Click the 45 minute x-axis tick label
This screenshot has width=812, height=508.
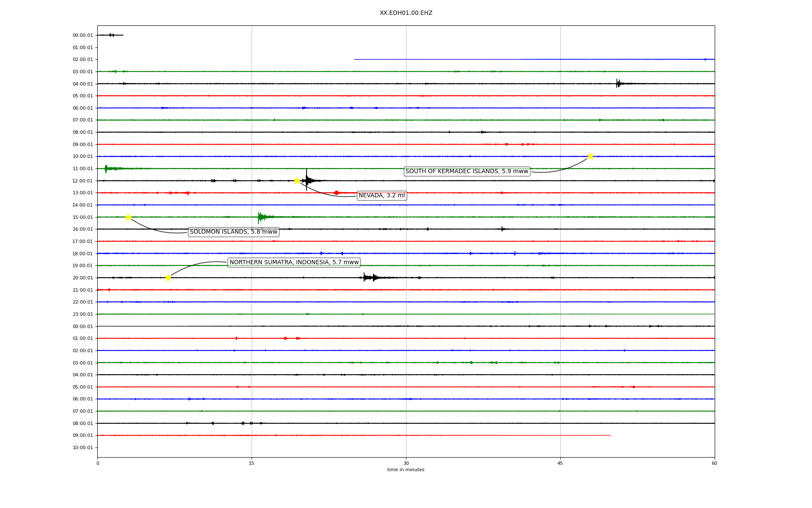coord(560,463)
